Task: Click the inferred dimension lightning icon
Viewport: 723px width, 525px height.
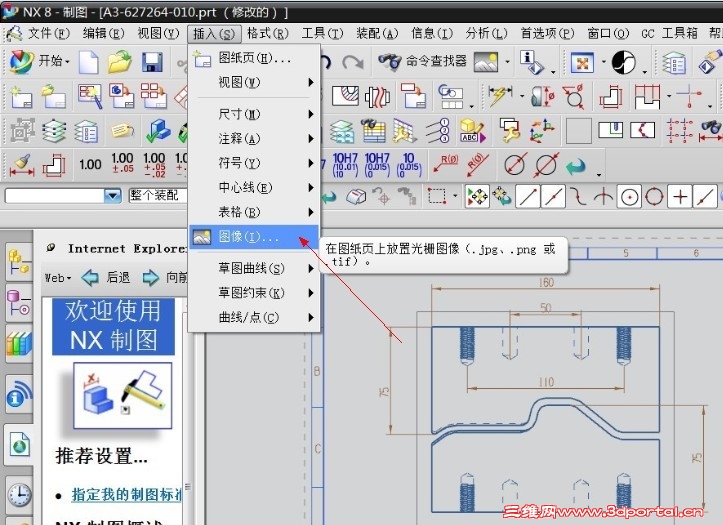Action: point(499,96)
